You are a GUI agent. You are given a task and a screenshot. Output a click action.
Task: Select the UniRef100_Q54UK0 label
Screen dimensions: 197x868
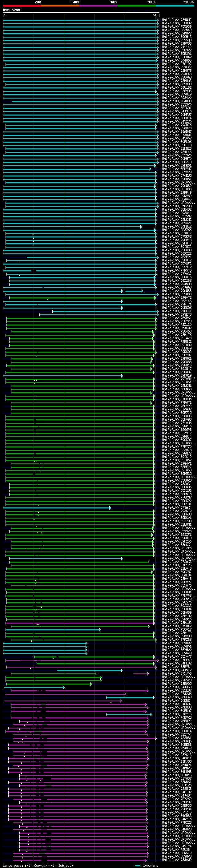point(177,749)
